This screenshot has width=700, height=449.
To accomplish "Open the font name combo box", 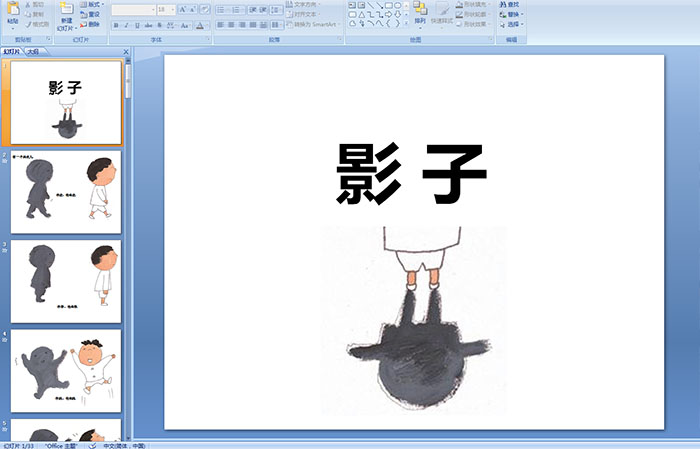I will (x=133, y=9).
